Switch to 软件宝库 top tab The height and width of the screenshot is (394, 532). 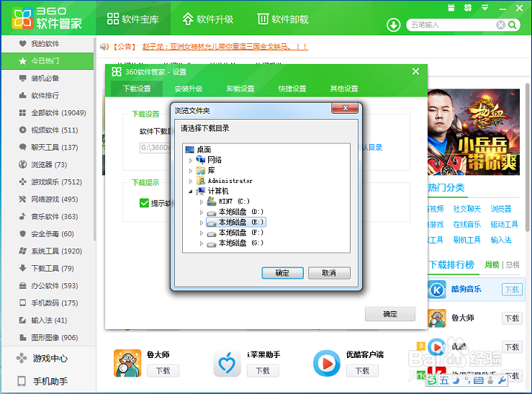133,19
